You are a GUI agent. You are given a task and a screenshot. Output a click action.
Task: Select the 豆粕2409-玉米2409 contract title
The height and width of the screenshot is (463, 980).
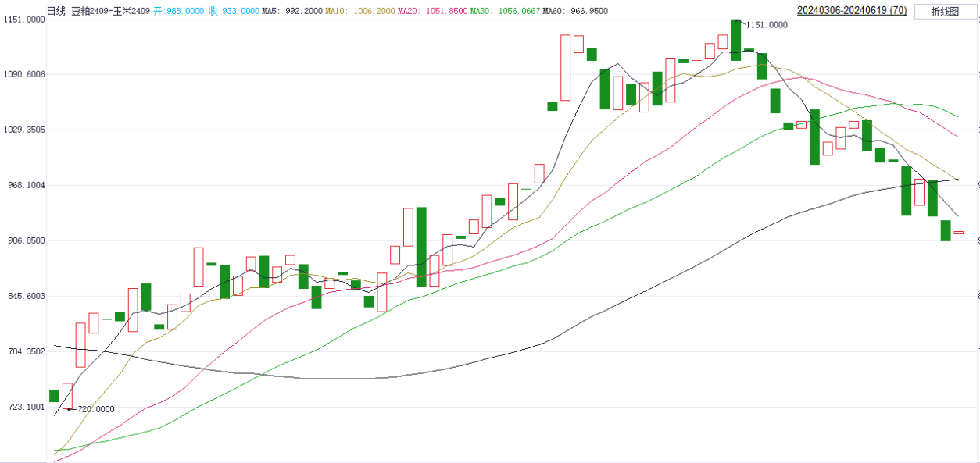click(x=109, y=11)
